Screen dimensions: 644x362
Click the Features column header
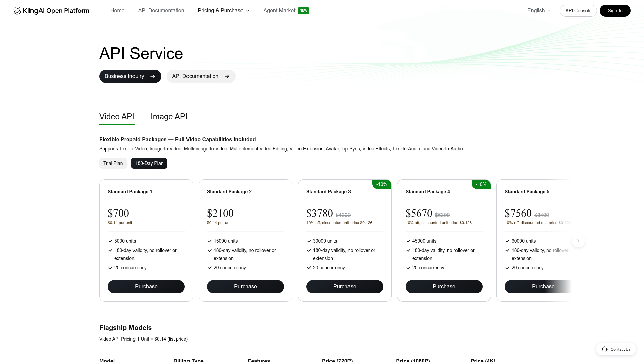point(259,360)
